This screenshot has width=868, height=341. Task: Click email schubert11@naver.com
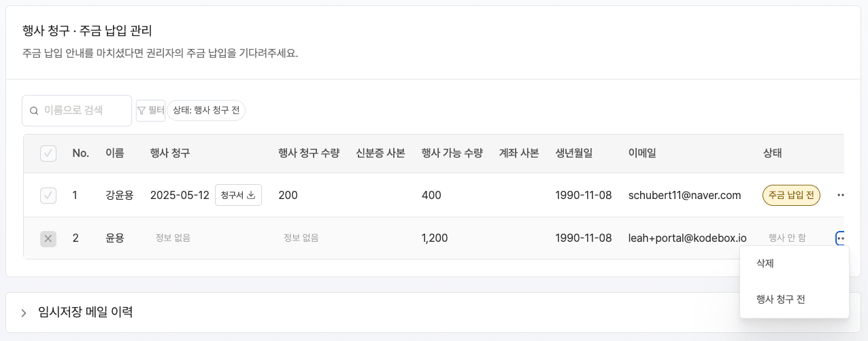(x=684, y=196)
